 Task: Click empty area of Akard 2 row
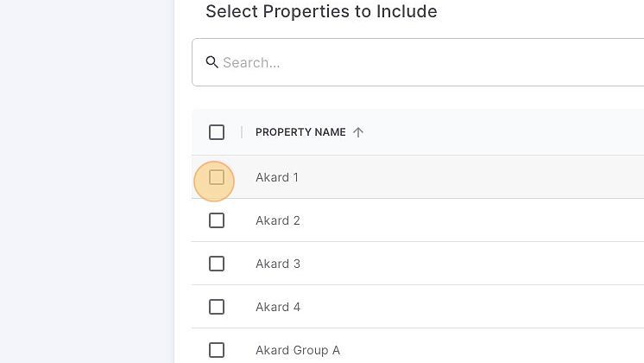click(x=472, y=220)
